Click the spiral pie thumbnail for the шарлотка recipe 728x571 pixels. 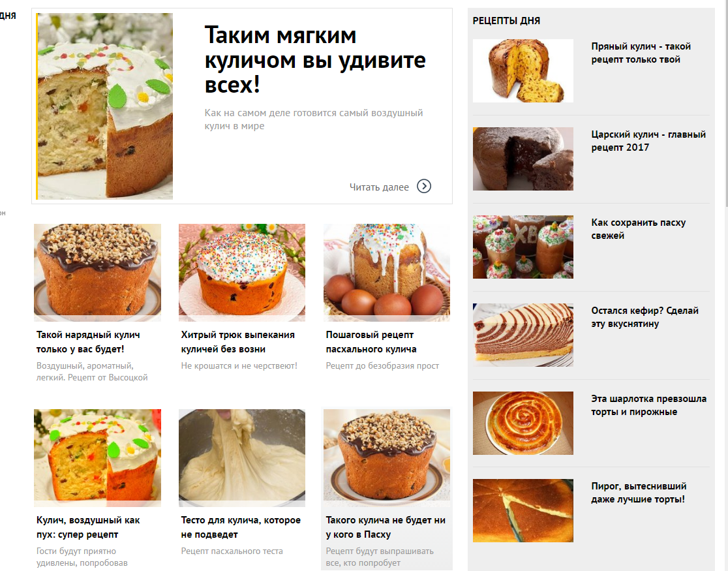point(523,423)
